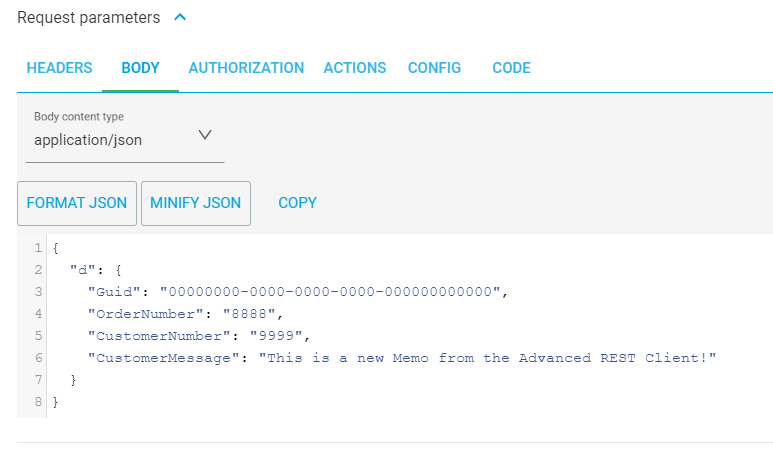Viewport: 773px width, 459px height.
Task: Click the Guid zero-value string
Action: click(x=330, y=292)
